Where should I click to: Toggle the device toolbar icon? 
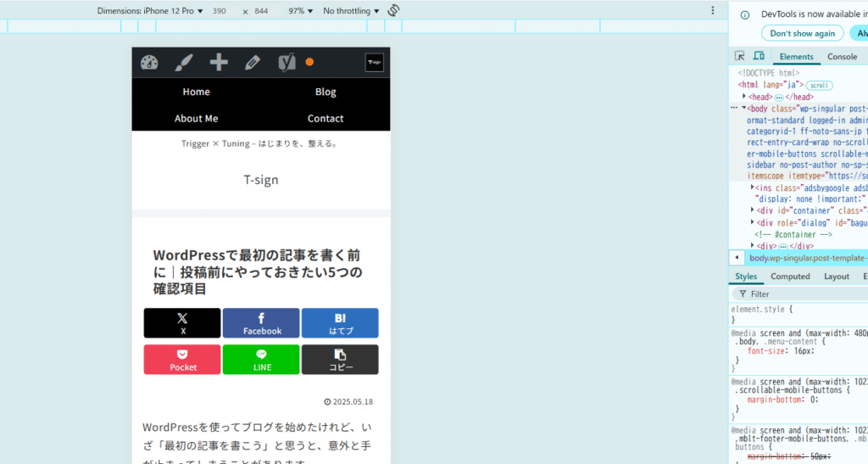point(759,56)
